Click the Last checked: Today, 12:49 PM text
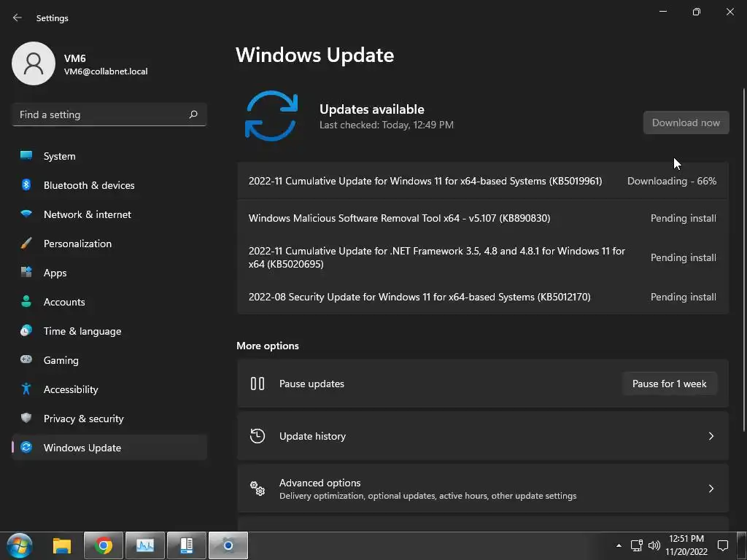The image size is (747, 560). coord(387,125)
